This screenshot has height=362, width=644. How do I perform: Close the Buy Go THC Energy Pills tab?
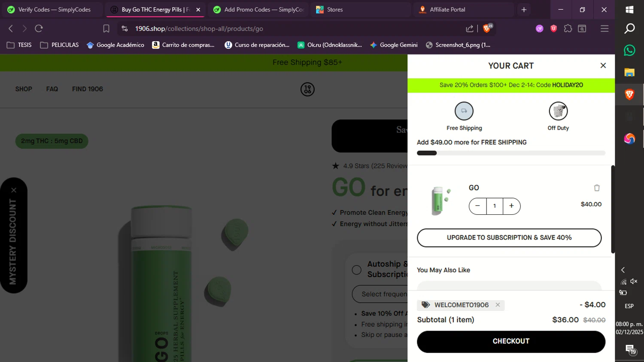(198, 9)
